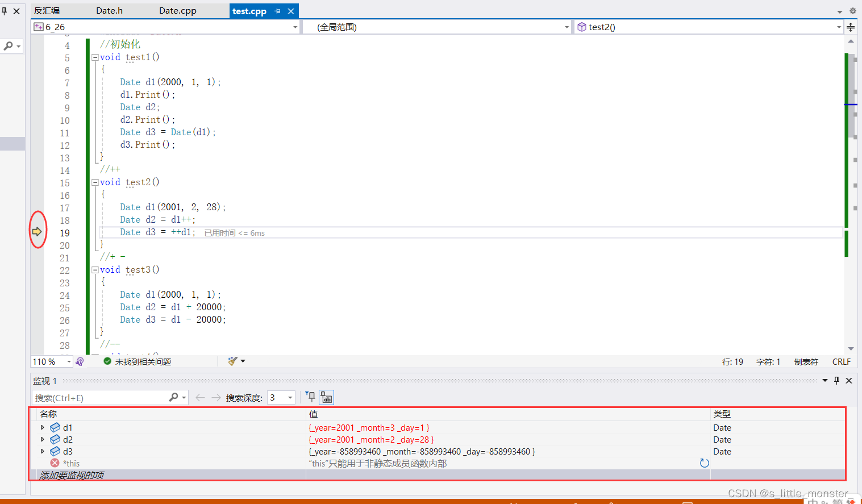
Task: Toggle the pinned-properties filter in watch toolbar
Action: 310,397
